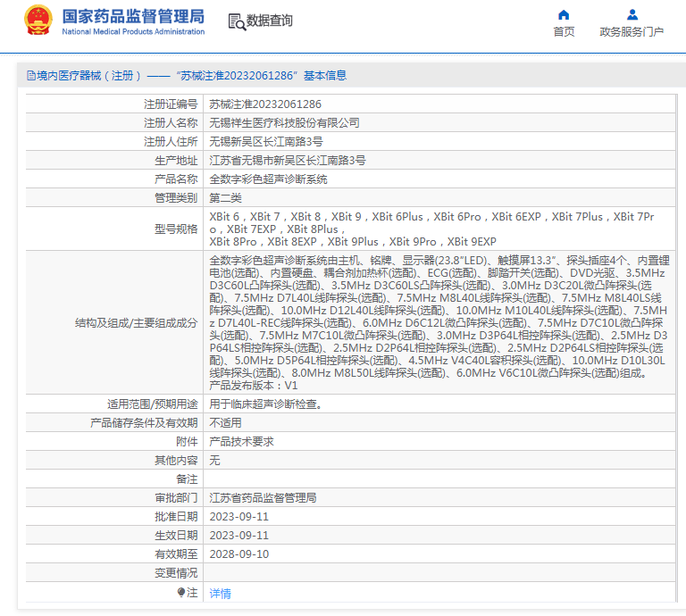Click the 国家药品监督管理局 site title
This screenshot has height=616, width=686.
[x=132, y=16]
